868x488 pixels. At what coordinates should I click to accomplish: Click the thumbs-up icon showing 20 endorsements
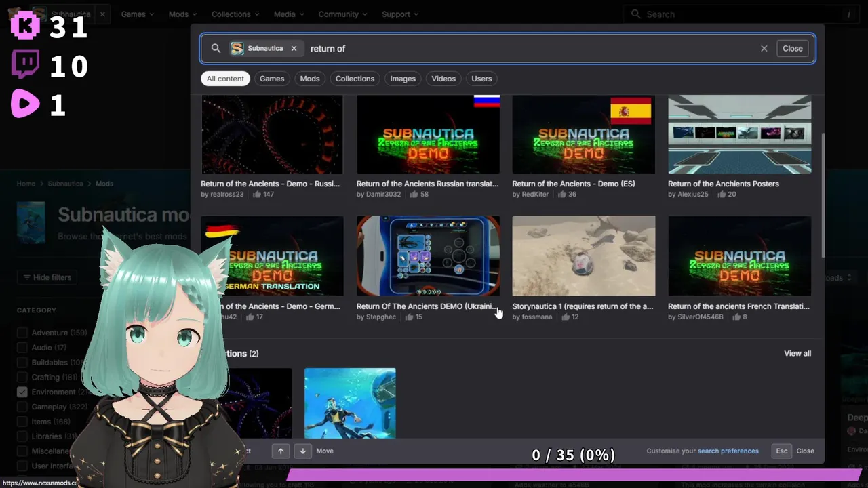point(721,195)
